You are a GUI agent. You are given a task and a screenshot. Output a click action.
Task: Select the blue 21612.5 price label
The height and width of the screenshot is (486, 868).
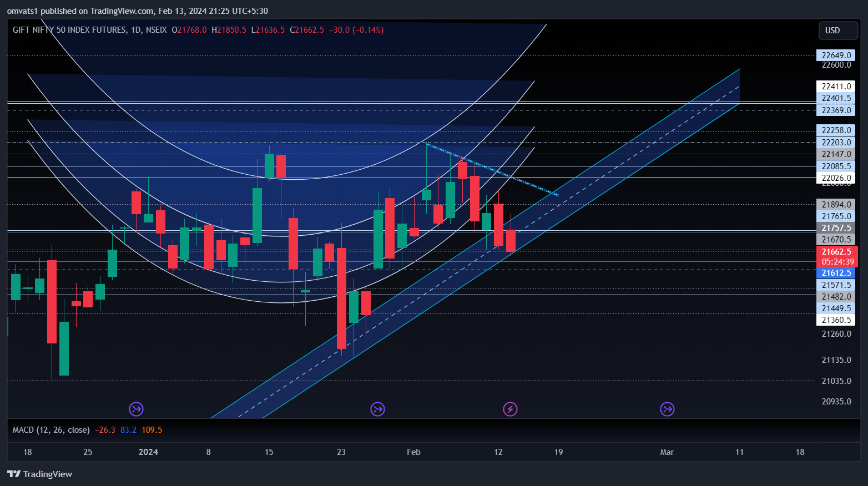pyautogui.click(x=836, y=273)
